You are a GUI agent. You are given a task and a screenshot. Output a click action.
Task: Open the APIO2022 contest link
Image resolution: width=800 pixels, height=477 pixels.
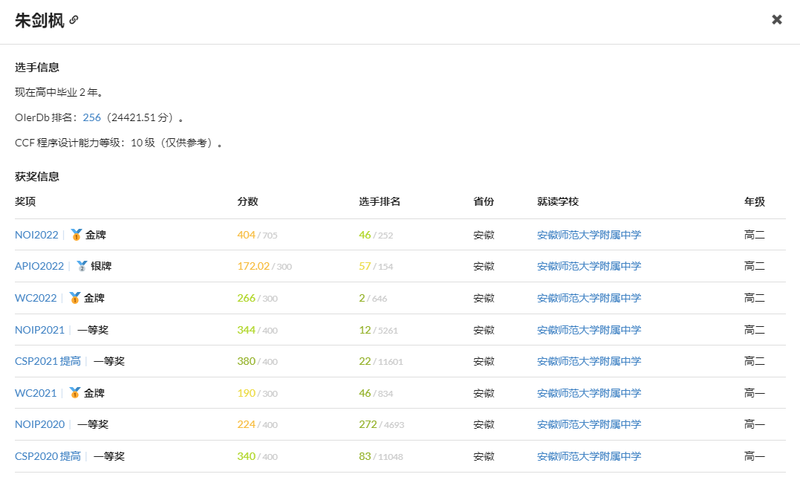[x=39, y=267]
